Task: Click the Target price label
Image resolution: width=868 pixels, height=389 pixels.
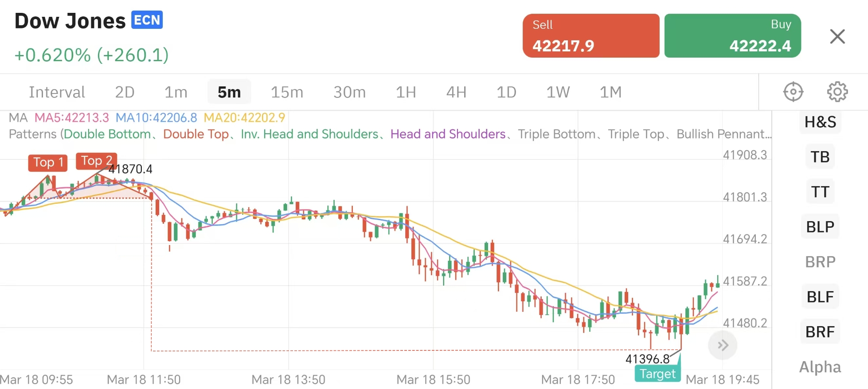Action: pyautogui.click(x=657, y=374)
